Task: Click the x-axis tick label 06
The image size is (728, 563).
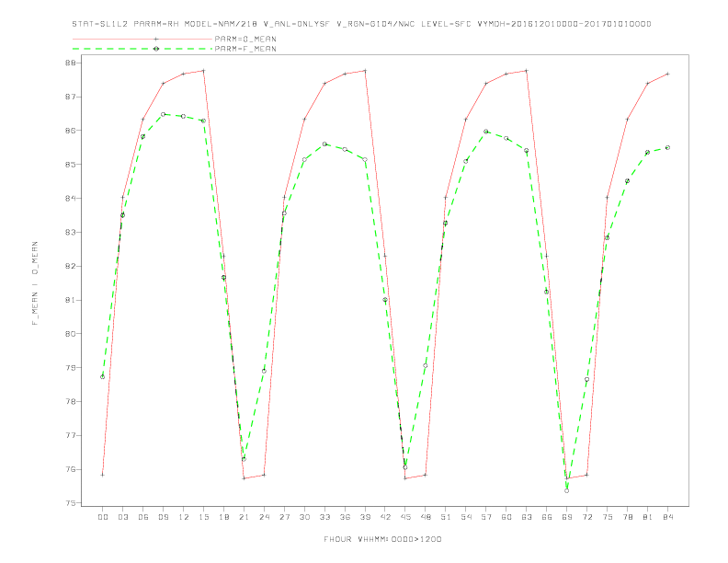Action: point(143,517)
